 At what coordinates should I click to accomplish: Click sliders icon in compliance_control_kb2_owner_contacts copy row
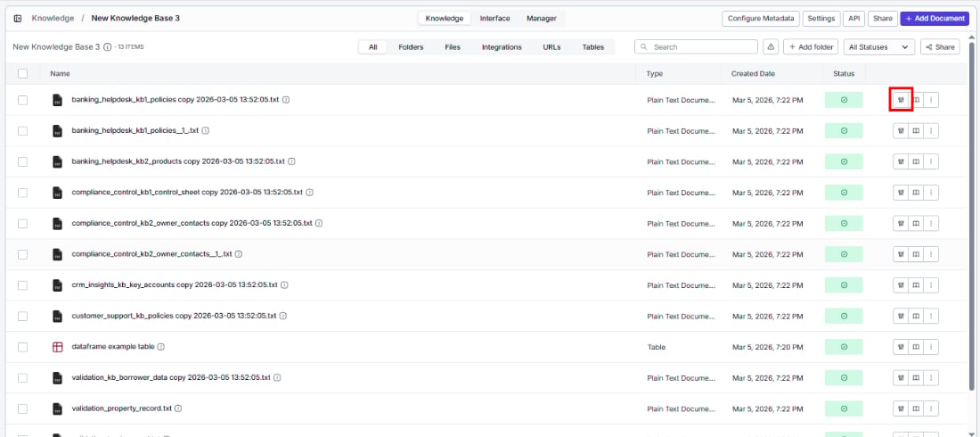click(901, 224)
